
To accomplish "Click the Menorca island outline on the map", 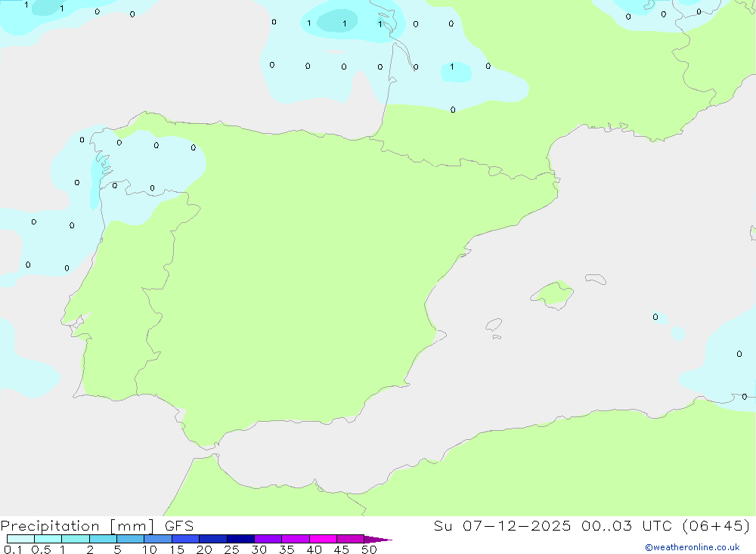I will tap(596, 279).
